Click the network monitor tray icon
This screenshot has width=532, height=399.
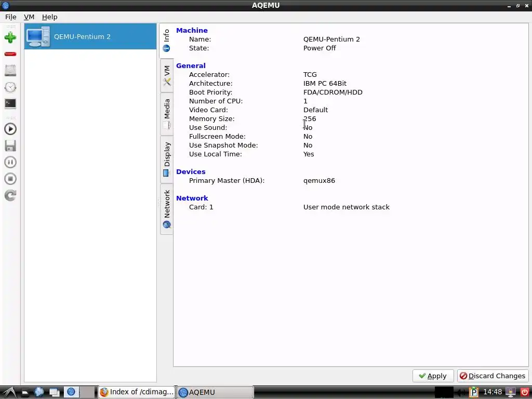click(x=511, y=392)
